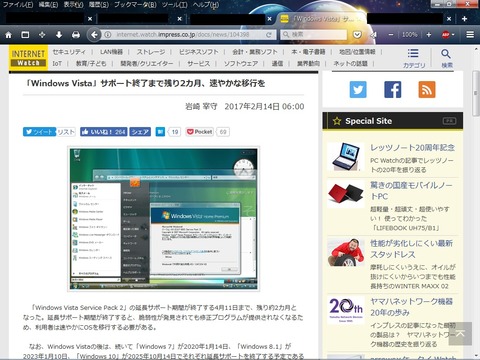Open the 履歴(S) menu
Screen dimensions: 480x360
point(99,5)
